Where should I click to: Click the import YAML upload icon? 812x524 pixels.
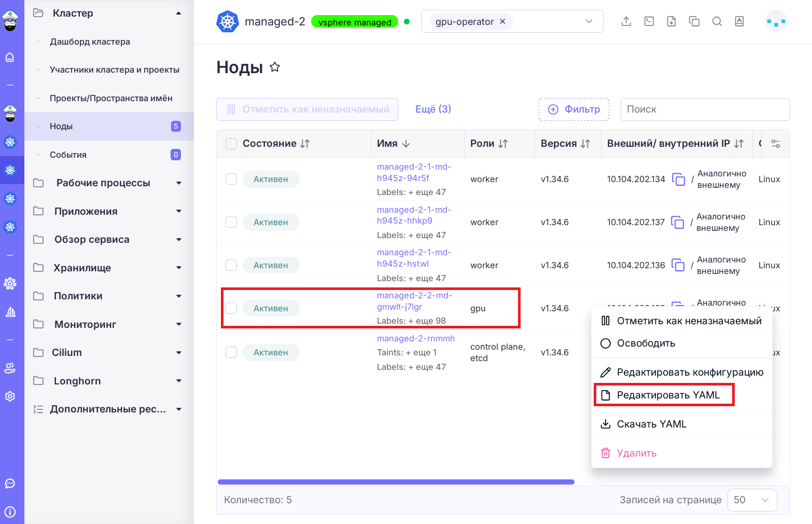click(626, 21)
